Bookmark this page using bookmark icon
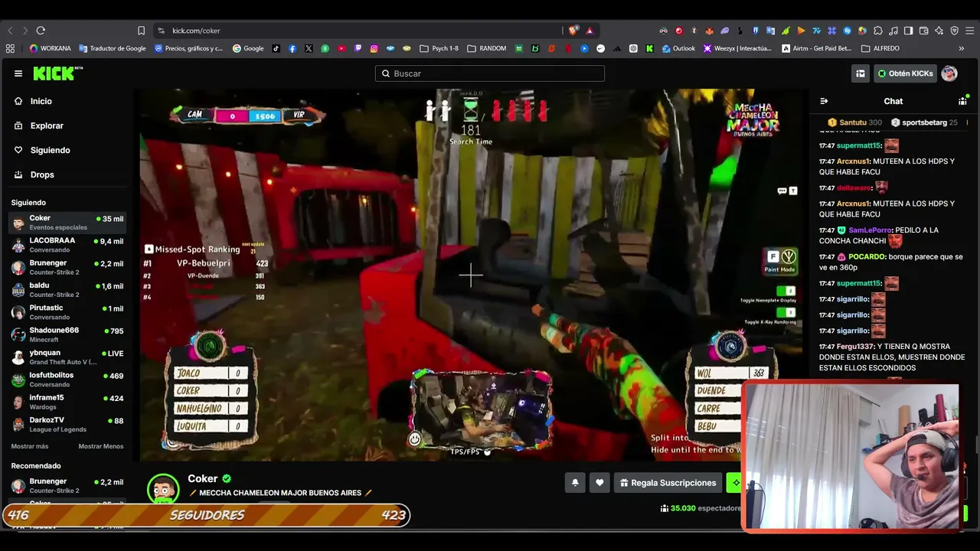Screen dimensions: 980x551 tap(141, 31)
